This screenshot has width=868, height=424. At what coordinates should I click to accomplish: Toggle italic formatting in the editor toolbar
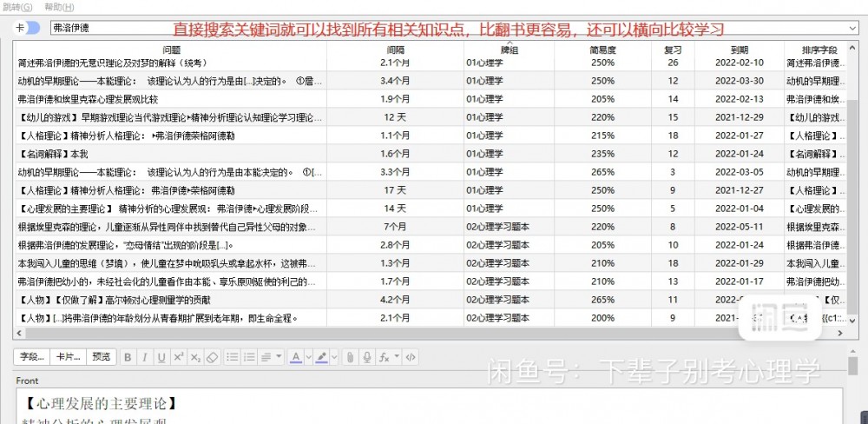click(x=144, y=357)
